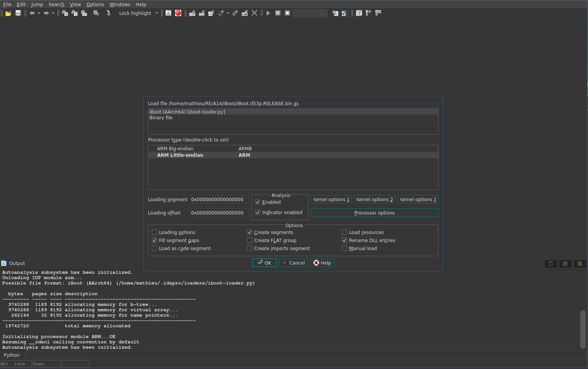Click the convert to string 'A' icon
This screenshot has height=369, width=588.
[211, 13]
